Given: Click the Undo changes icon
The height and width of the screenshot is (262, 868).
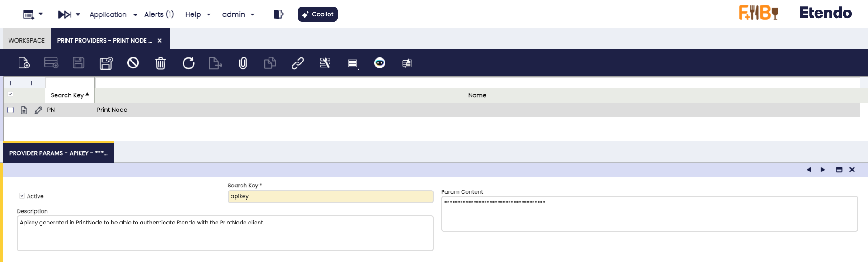Looking at the screenshot, I should [133, 63].
